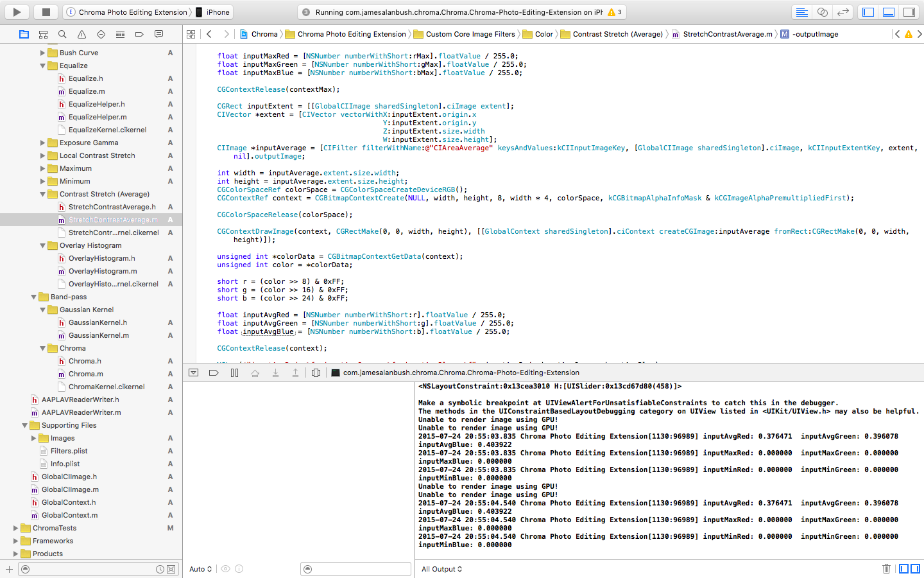
Task: Open StretchContrastAverage.m breadcrumb
Action: pyautogui.click(x=722, y=34)
